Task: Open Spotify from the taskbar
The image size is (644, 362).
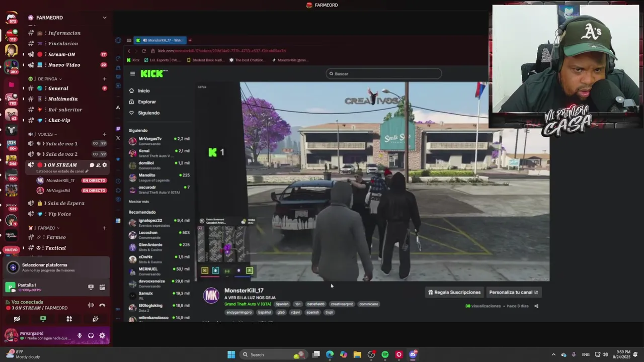Action: 385,354
